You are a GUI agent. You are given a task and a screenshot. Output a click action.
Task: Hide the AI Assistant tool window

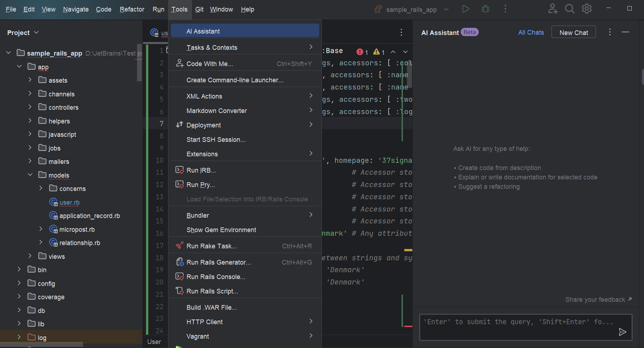(x=625, y=32)
